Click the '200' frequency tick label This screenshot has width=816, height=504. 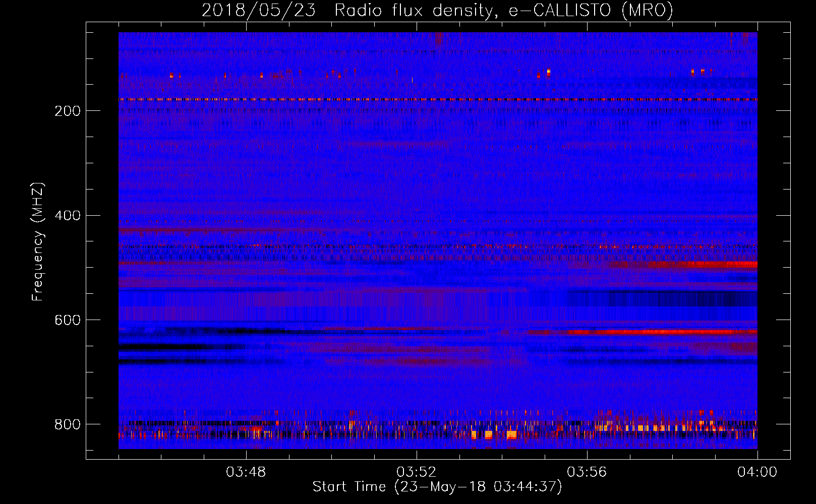click(68, 111)
